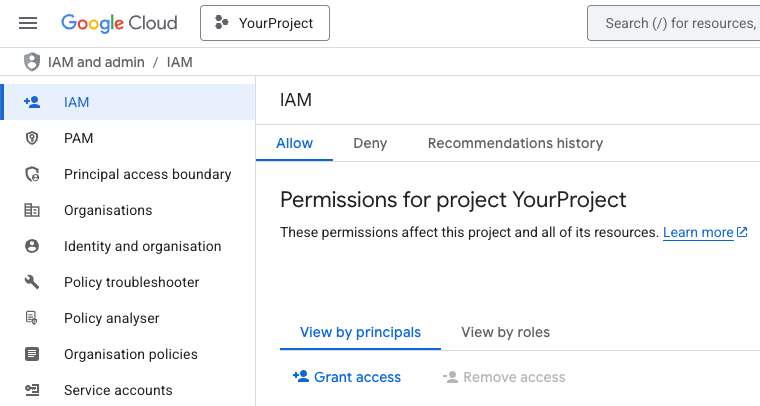Open the hamburger navigation menu
760x406 pixels.
tap(28, 23)
